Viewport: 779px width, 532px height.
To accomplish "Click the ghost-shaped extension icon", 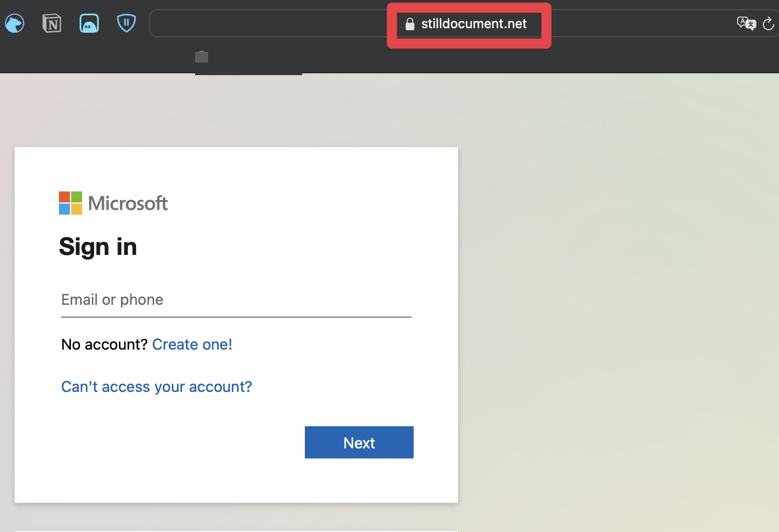I will coord(89,23).
